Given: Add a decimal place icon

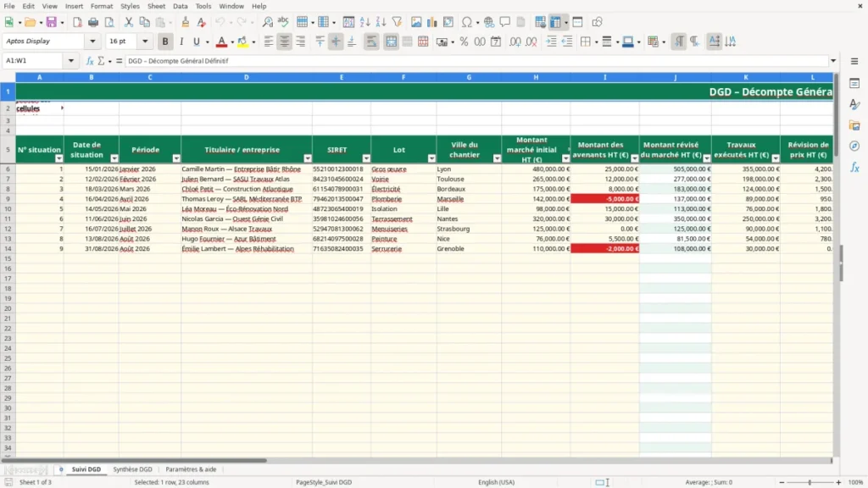Looking at the screenshot, I should click(515, 42).
